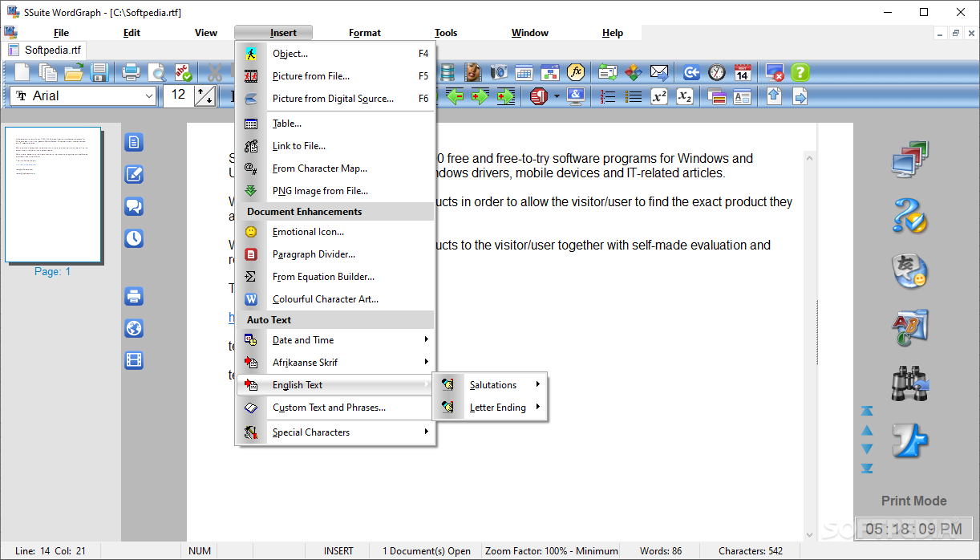980x560 pixels.
Task: Click the INSERT mode status bar indicator
Action: coord(338,551)
